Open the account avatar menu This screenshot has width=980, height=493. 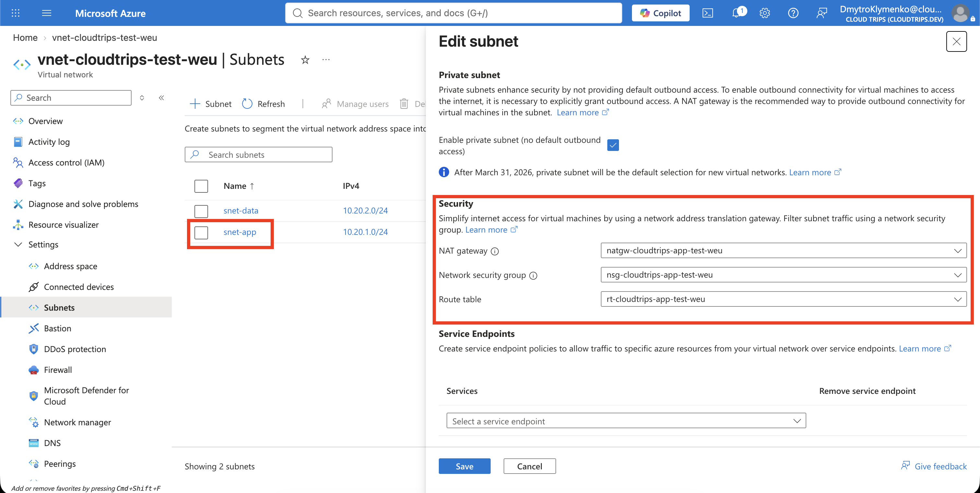pos(961,13)
